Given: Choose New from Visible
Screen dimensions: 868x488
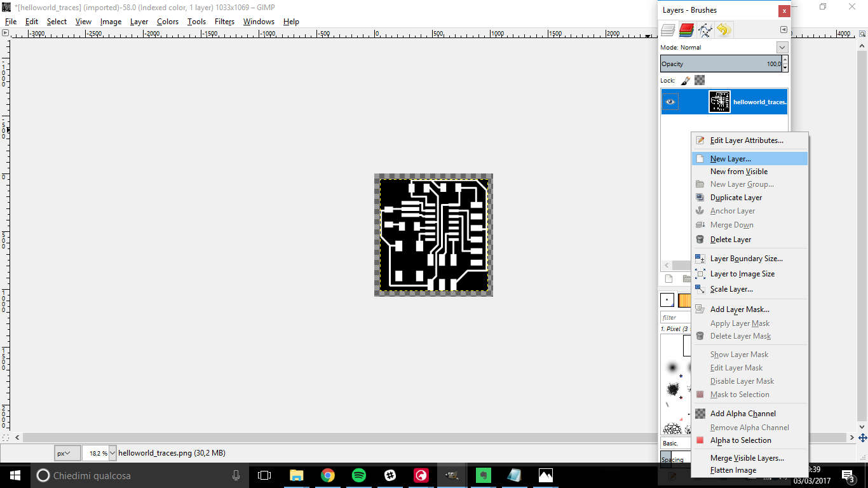Looking at the screenshot, I should tap(750, 172).
